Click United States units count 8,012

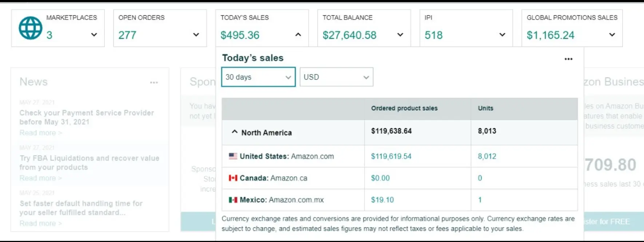[487, 156]
